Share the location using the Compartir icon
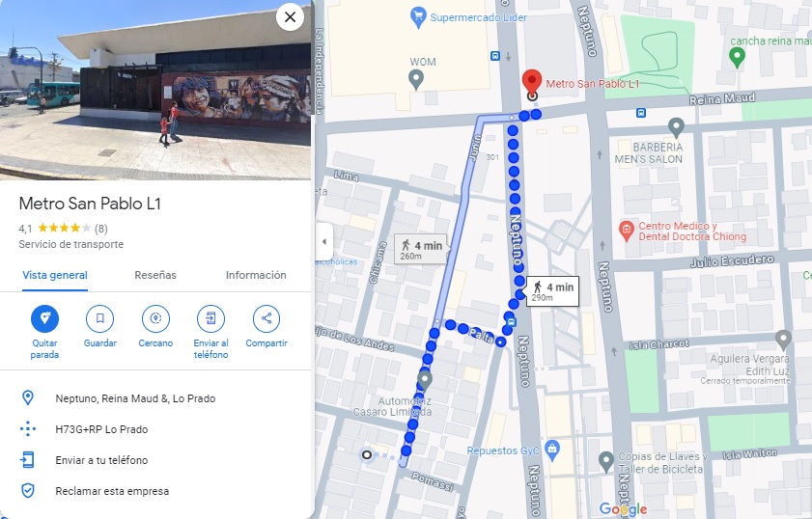The image size is (812, 519). coord(266,318)
